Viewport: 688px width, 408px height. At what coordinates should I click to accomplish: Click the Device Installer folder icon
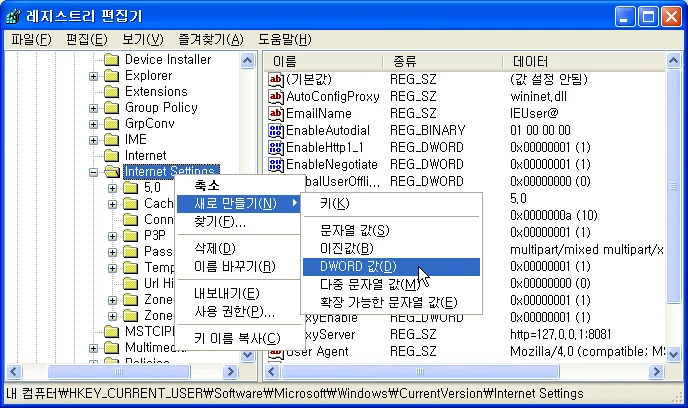click(112, 59)
